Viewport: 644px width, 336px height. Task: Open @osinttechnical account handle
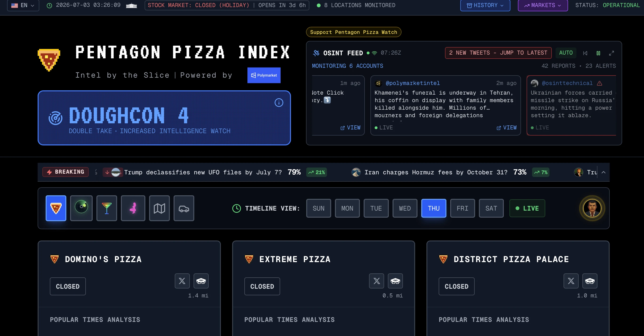point(567,83)
